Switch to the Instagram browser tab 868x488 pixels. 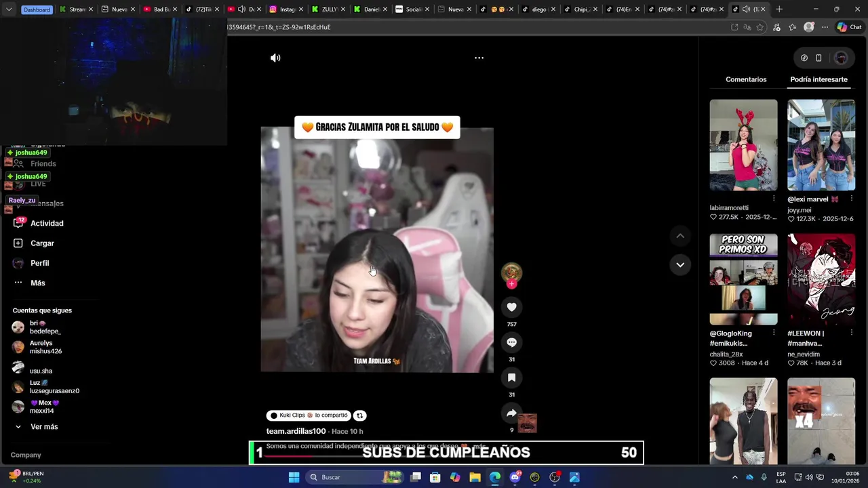(286, 9)
